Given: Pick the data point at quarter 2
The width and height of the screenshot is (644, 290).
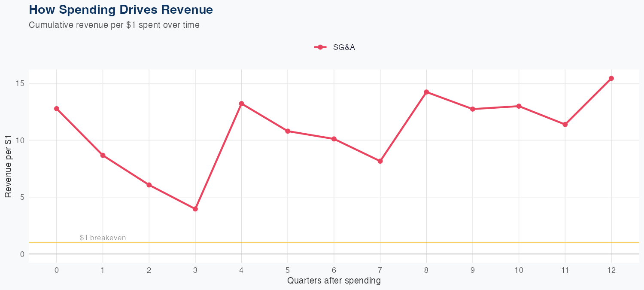Looking at the screenshot, I should pyautogui.click(x=149, y=185).
